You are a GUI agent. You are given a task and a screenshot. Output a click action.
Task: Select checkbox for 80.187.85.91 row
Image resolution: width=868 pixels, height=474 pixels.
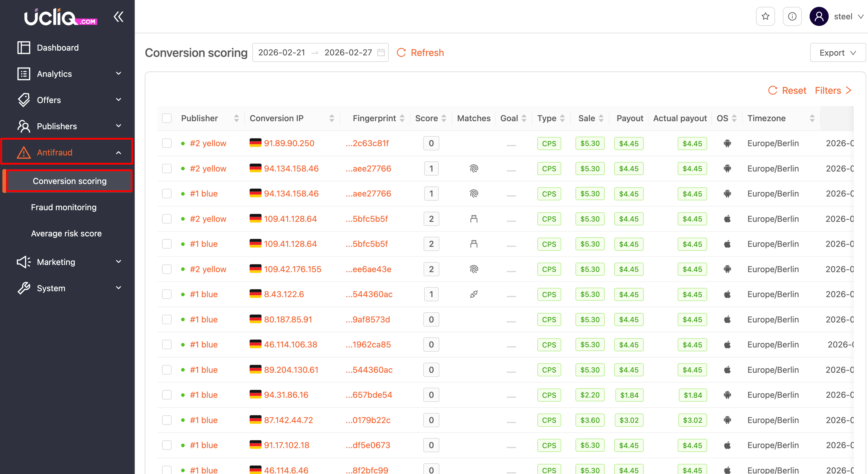[x=167, y=319]
